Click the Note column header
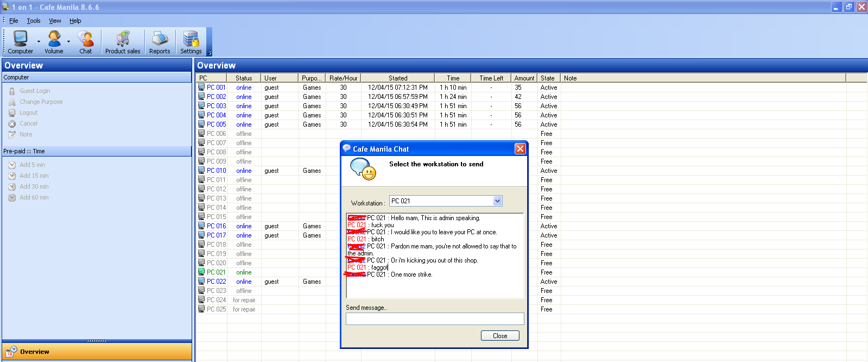Image resolution: width=868 pixels, height=362 pixels. click(703, 78)
